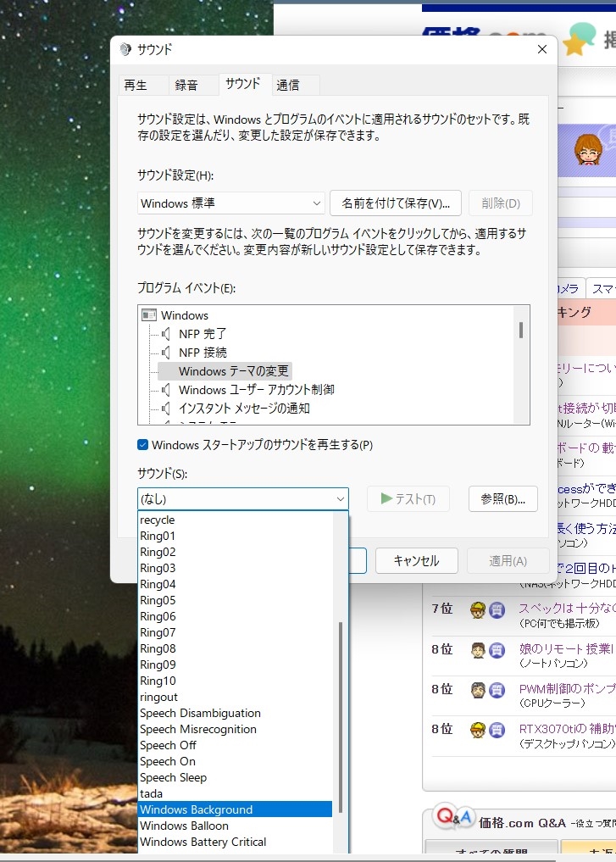Choose Ring01 from the sound list

pos(236,536)
